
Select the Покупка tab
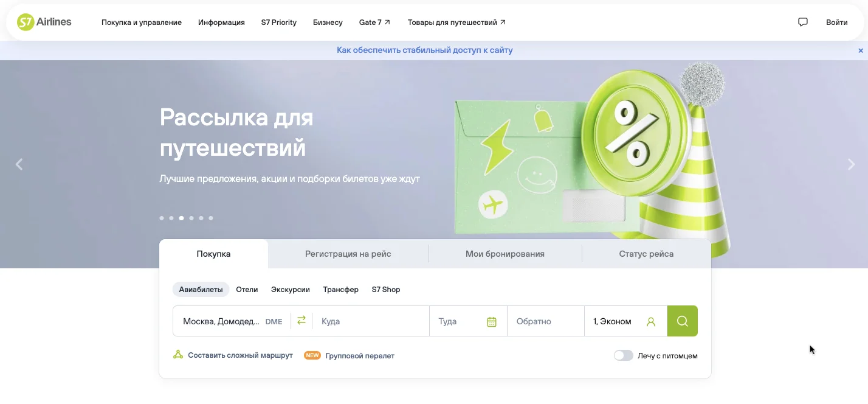click(213, 254)
